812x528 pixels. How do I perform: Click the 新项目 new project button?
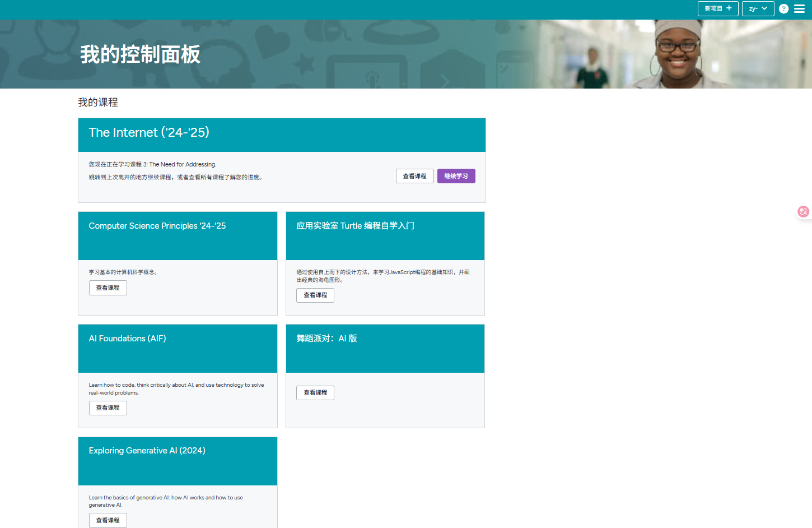point(718,8)
